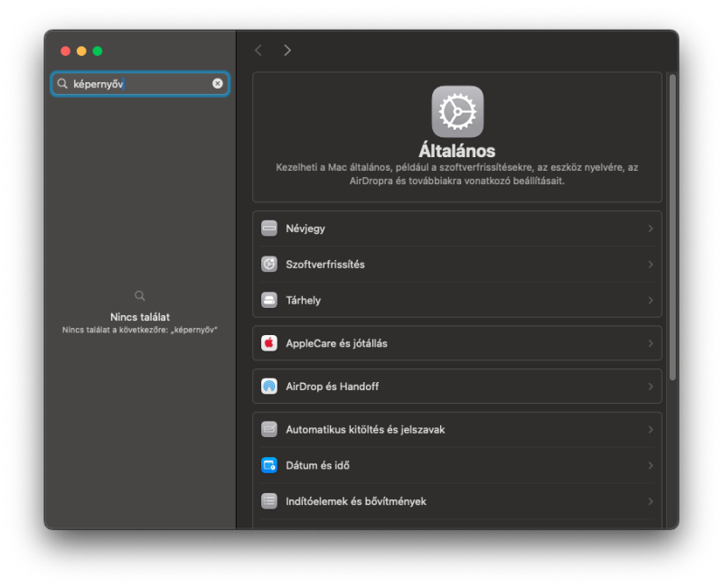Image resolution: width=723 pixels, height=588 pixels.
Task: Click the Nincs találat heading
Action: [x=140, y=317]
